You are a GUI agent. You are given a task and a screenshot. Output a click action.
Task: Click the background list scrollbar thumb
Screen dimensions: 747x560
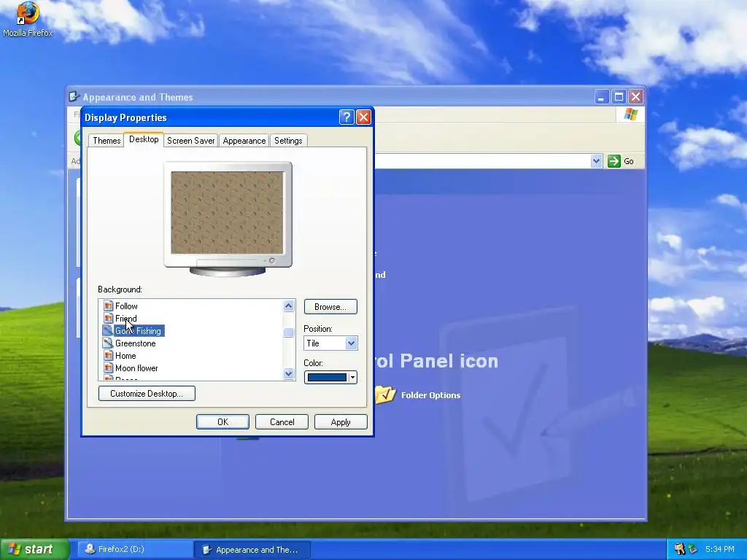pyautogui.click(x=289, y=332)
